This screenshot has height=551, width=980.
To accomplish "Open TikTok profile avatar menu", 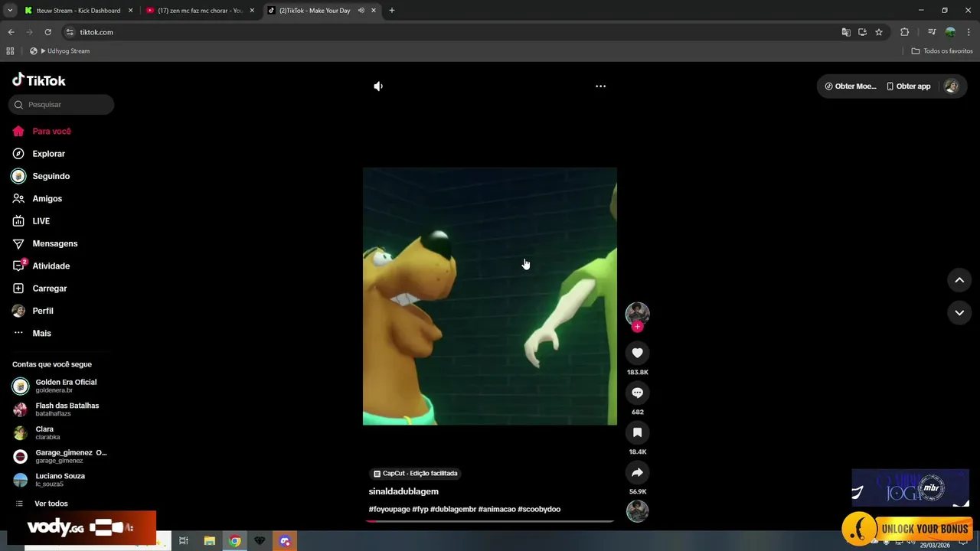I will click(x=951, y=86).
